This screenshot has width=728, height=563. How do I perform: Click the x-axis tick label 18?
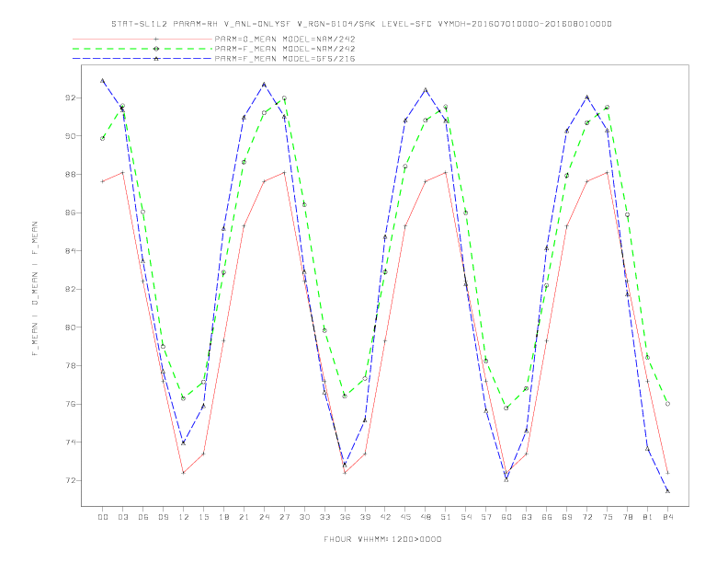(223, 517)
